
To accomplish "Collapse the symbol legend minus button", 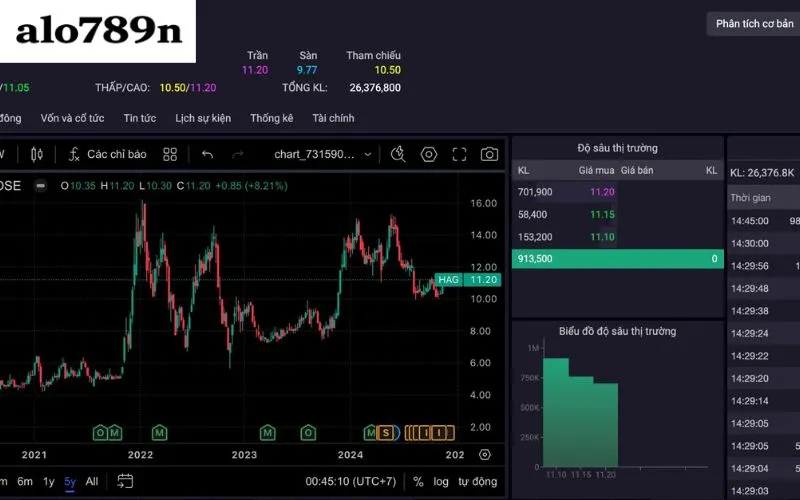I will 41,186.
